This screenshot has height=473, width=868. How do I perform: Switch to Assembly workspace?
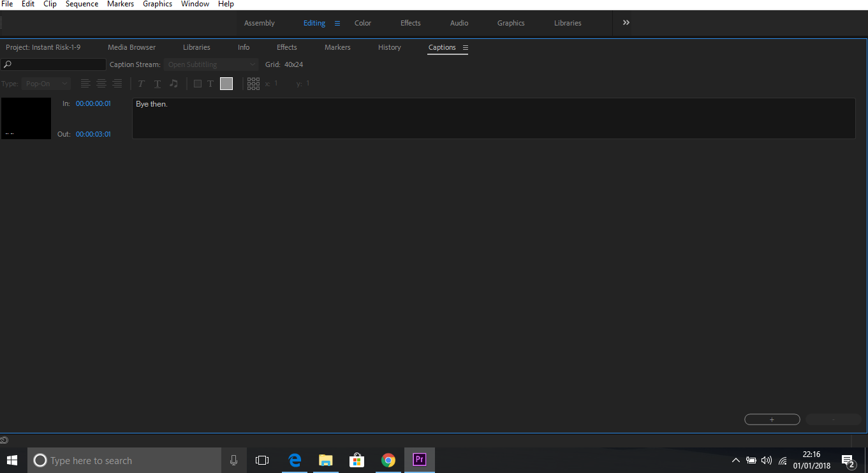pos(260,23)
